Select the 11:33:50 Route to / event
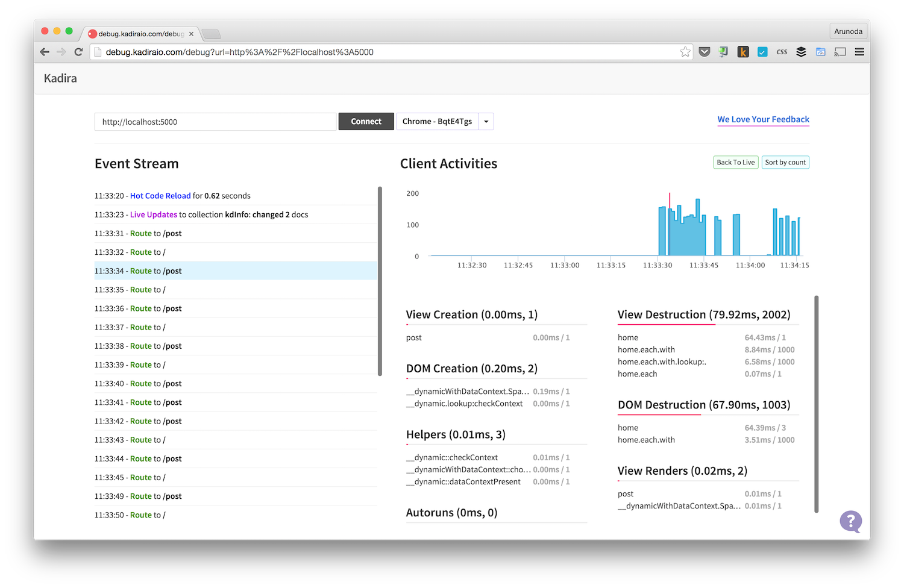The image size is (904, 588). click(236, 515)
